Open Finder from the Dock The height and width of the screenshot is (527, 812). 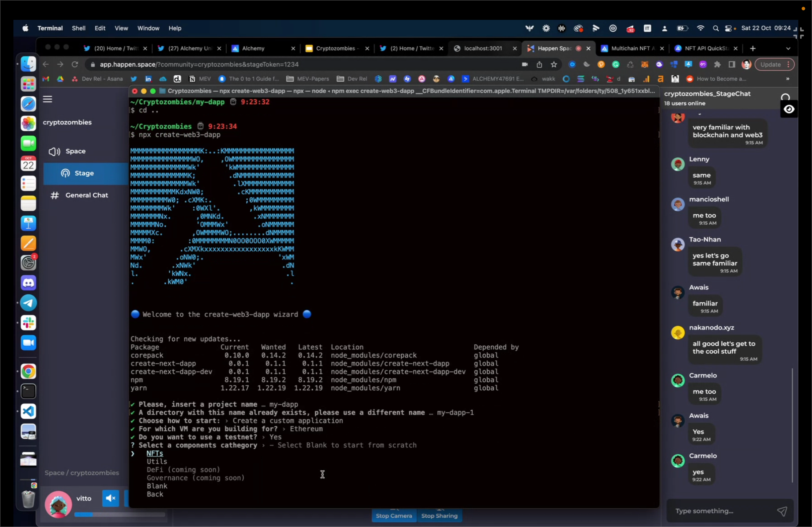(x=28, y=64)
